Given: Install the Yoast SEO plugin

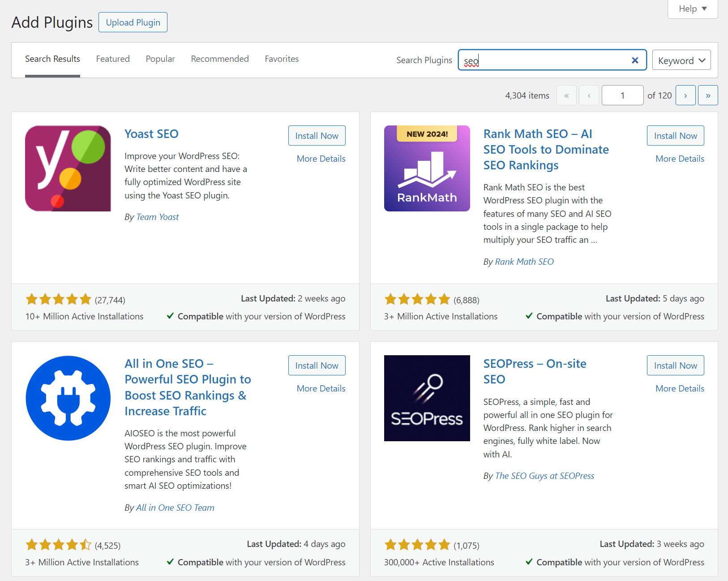Looking at the screenshot, I should (317, 136).
